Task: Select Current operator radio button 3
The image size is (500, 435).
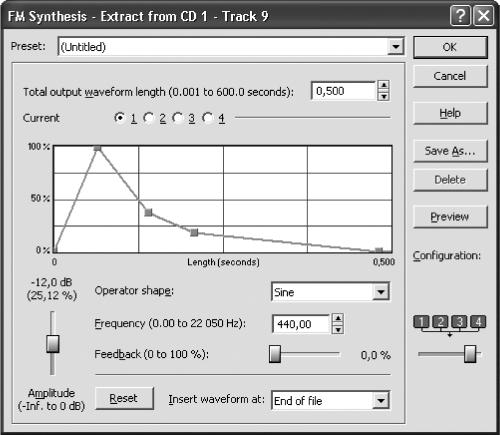Action: tap(177, 118)
